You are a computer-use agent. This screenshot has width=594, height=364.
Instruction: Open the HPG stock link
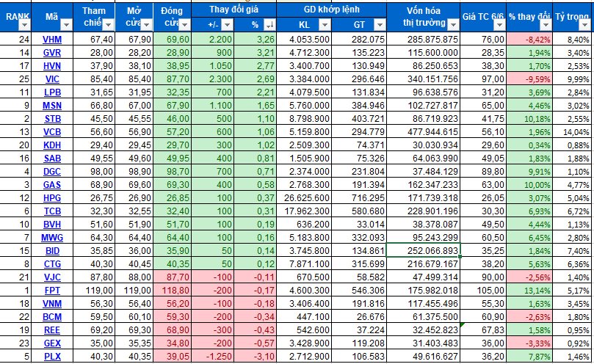tap(52, 198)
